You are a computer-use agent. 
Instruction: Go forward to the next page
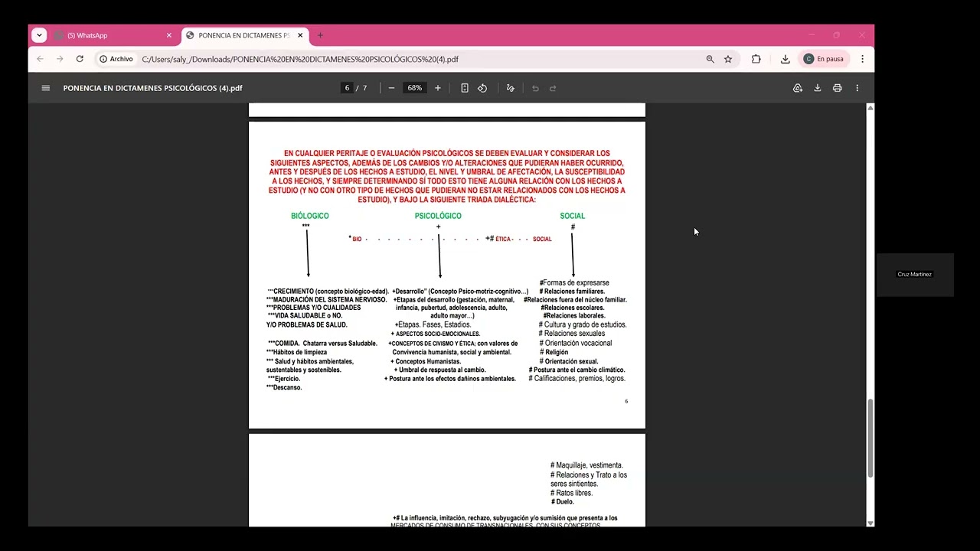[x=60, y=59]
